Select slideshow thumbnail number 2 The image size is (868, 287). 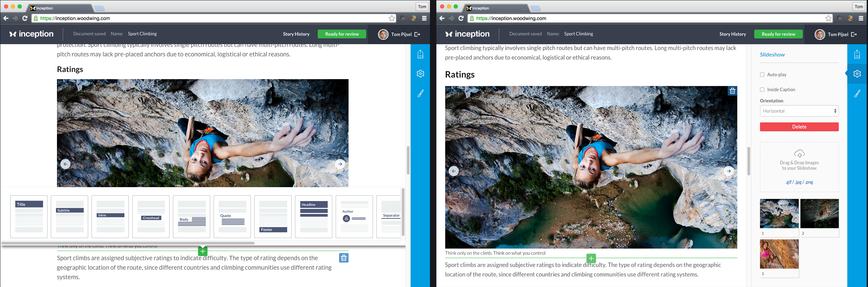click(x=819, y=214)
